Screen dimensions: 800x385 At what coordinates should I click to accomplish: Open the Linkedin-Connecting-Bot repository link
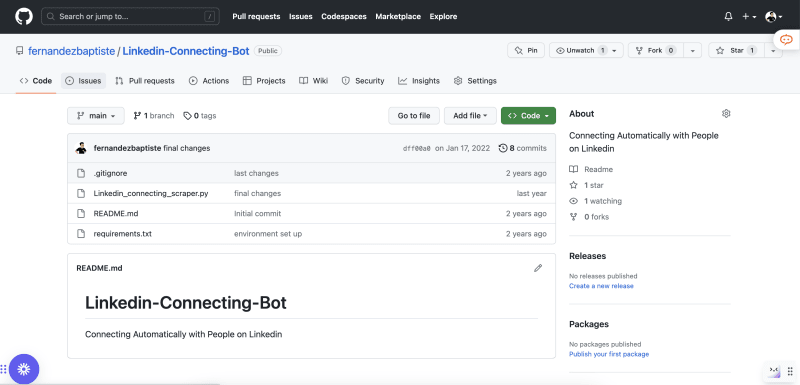coord(186,51)
